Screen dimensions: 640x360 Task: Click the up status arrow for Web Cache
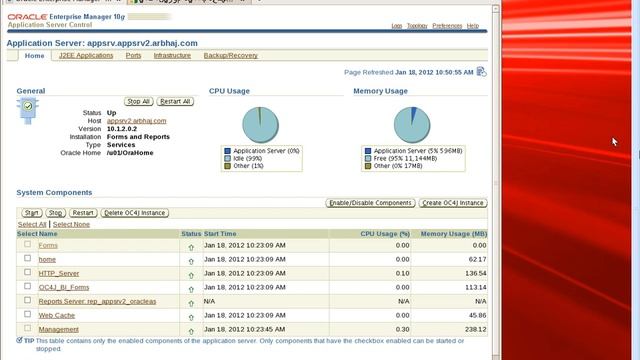(x=191, y=317)
